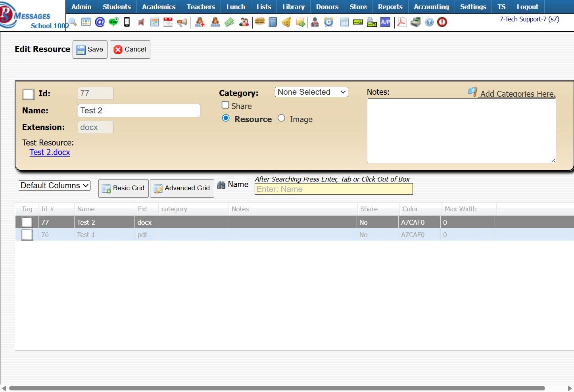Click the Name text field containing Test 2

[139, 111]
